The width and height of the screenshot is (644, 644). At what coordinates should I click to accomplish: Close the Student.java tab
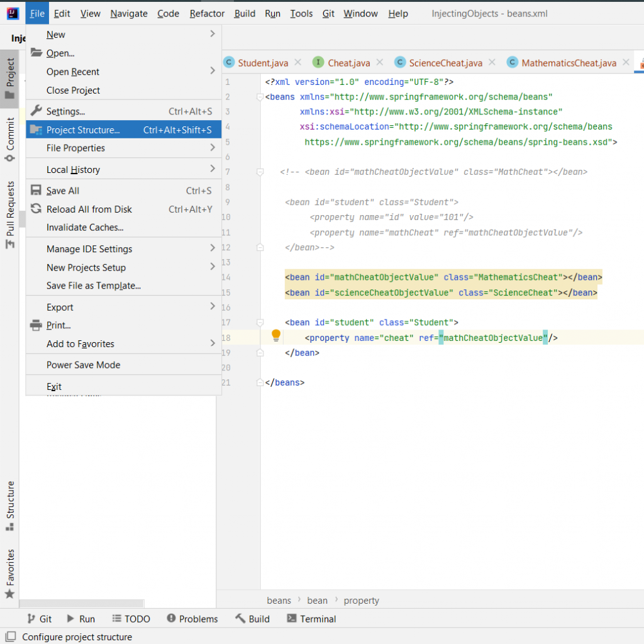[298, 62]
